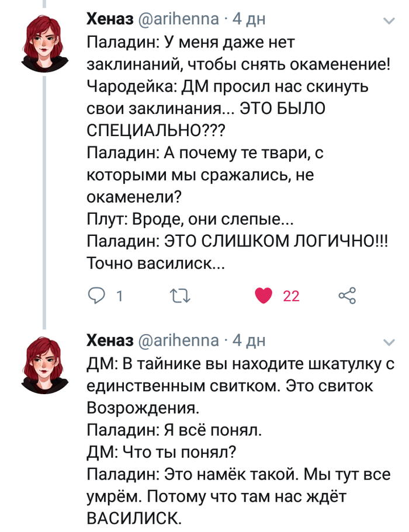The image size is (409, 532).
Task: Click the reply speech bubble icon
Action: click(x=95, y=296)
